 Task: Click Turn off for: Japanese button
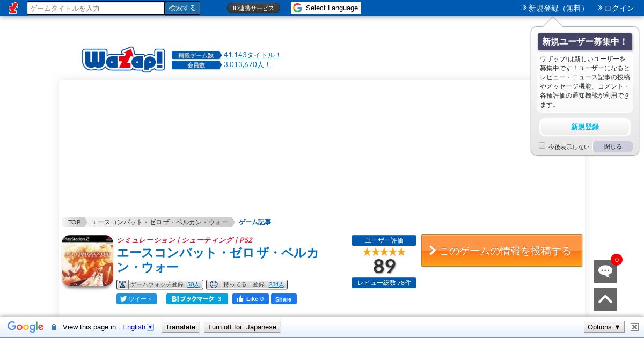pos(242,327)
